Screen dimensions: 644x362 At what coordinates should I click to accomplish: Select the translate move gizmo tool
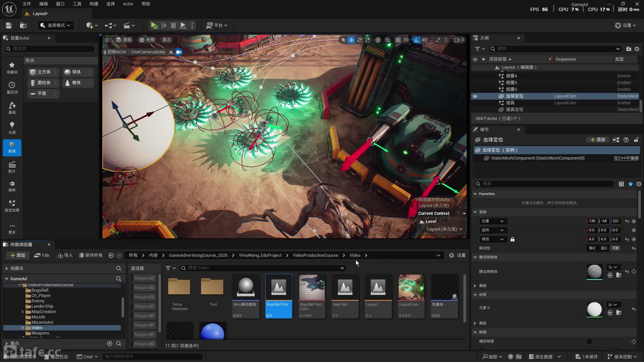[351, 40]
